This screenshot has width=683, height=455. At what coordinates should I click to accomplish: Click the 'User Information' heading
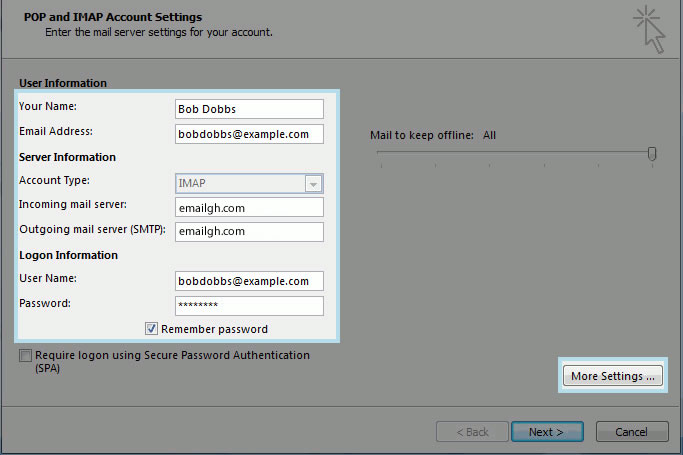coord(63,83)
